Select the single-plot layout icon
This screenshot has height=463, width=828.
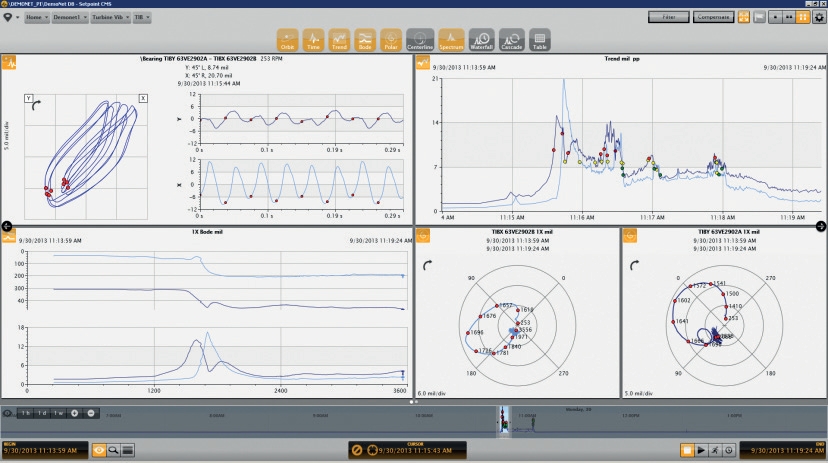point(775,17)
